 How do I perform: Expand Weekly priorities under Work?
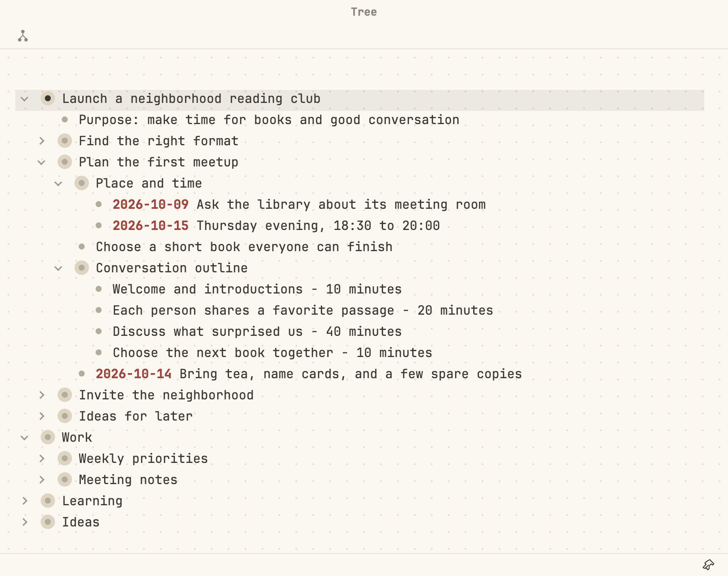pyautogui.click(x=41, y=458)
